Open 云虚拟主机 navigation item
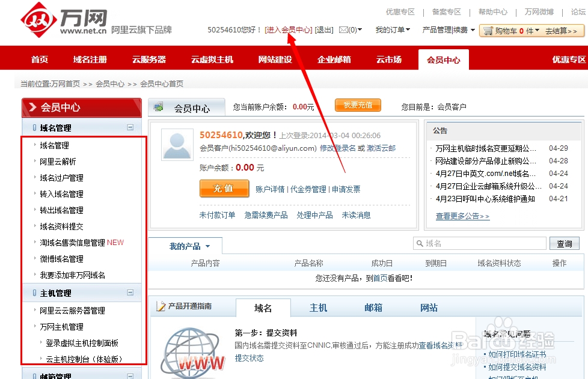Image resolution: width=588 pixels, height=379 pixels. tap(212, 59)
